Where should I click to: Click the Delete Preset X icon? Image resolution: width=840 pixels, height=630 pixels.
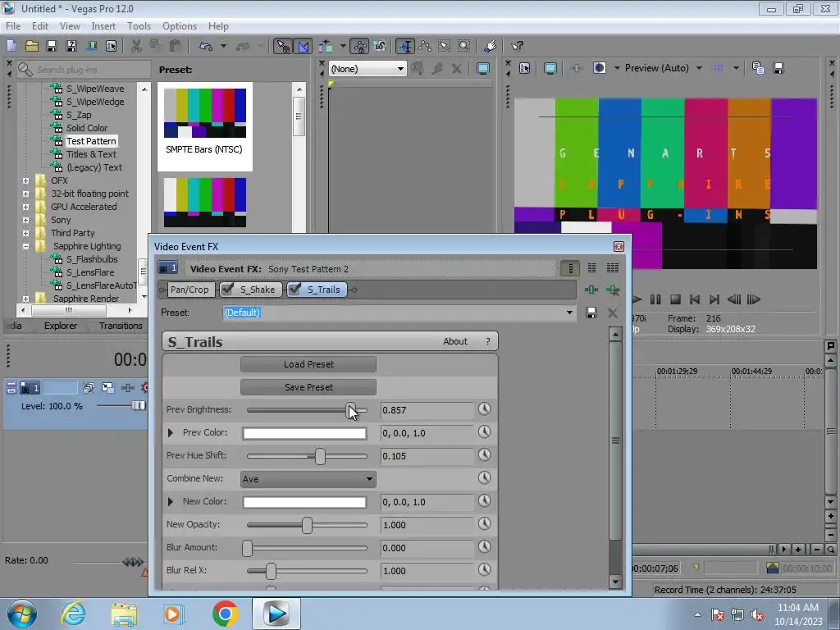(x=612, y=313)
